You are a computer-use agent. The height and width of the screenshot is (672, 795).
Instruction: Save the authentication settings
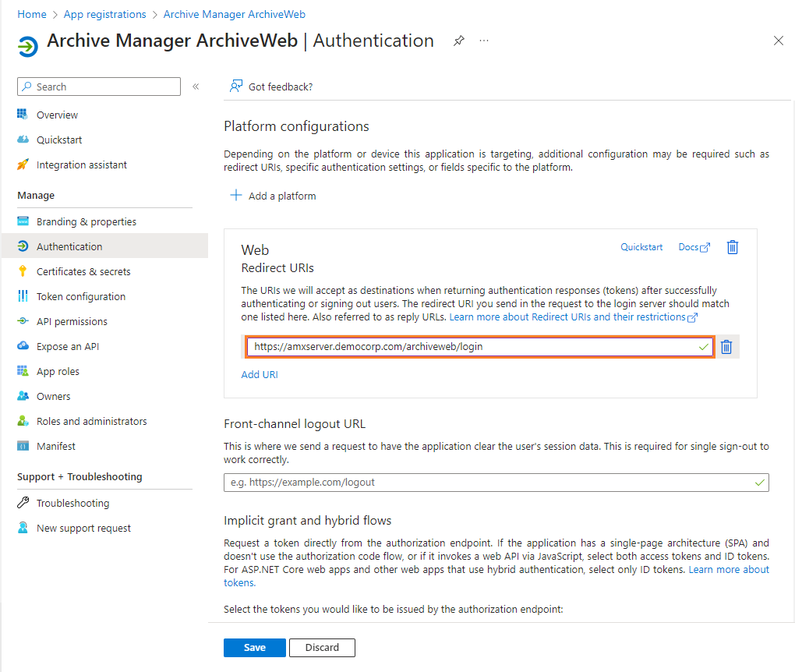pos(254,647)
